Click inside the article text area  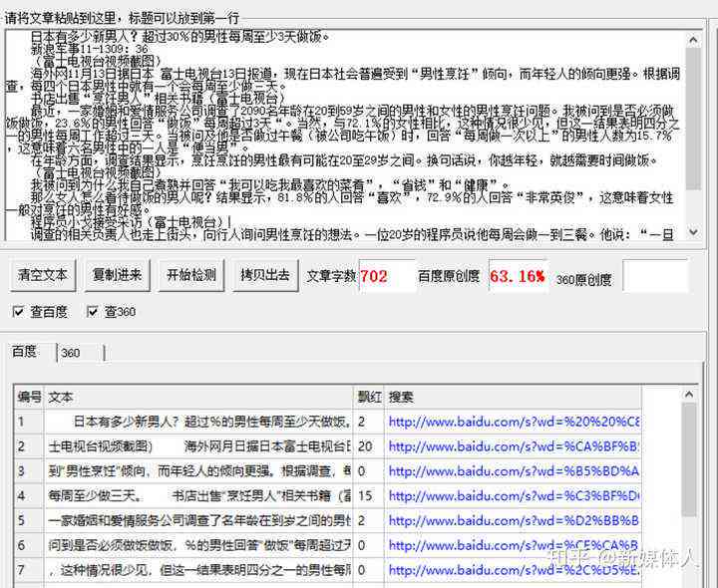tap(344, 135)
